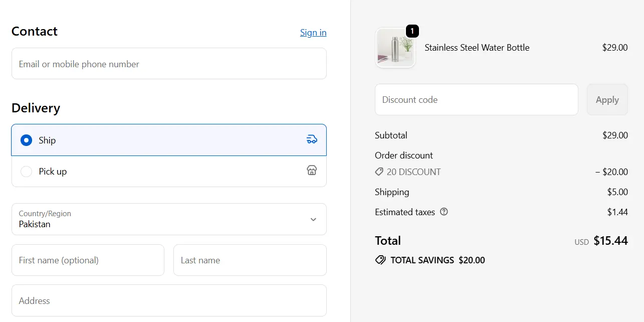The image size is (644, 322).
Task: Click the Delivery section heading
Action: click(36, 108)
